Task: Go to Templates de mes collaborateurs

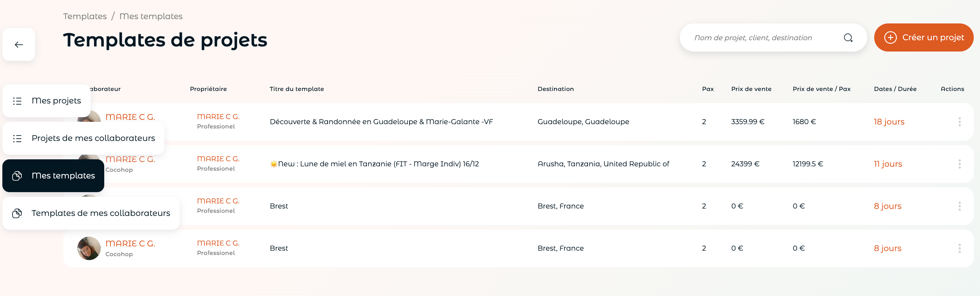Action: click(91, 213)
